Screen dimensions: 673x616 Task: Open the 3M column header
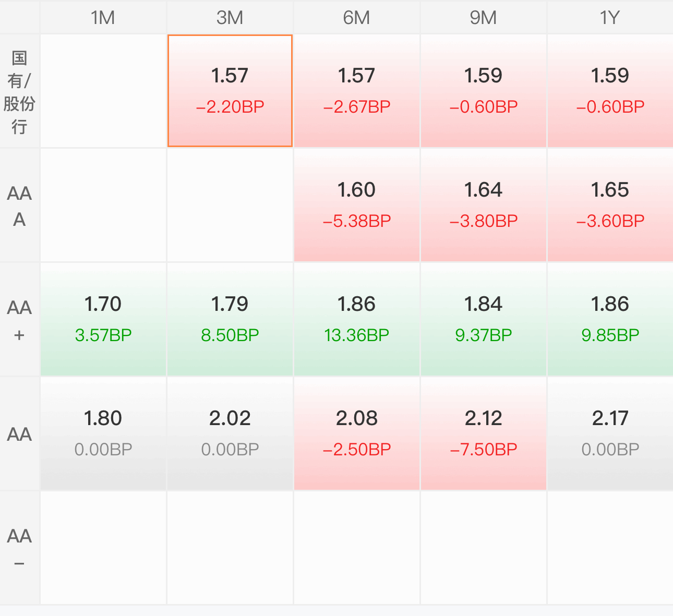click(230, 17)
